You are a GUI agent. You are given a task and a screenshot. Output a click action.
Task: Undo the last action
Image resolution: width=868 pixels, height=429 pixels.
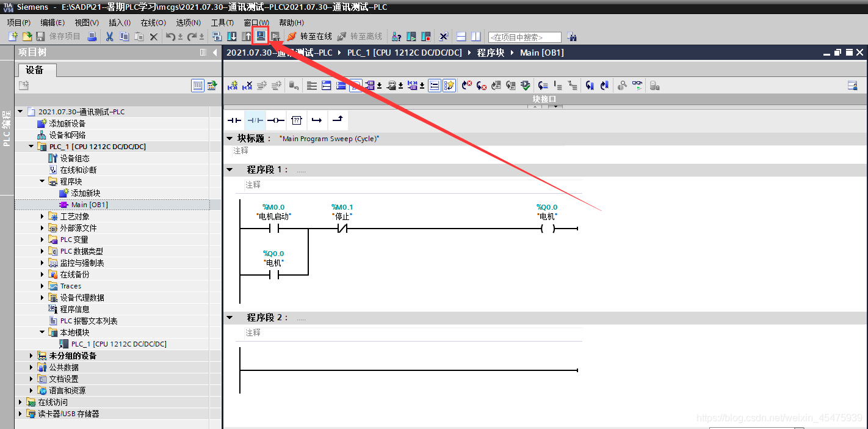pyautogui.click(x=170, y=37)
